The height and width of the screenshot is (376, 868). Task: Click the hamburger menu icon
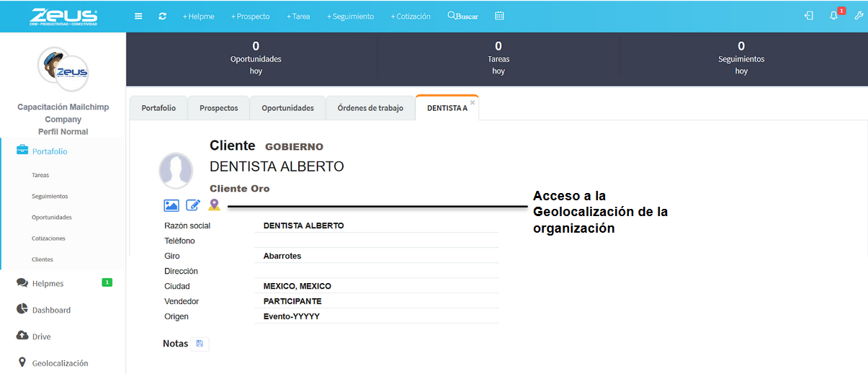pyautogui.click(x=138, y=16)
